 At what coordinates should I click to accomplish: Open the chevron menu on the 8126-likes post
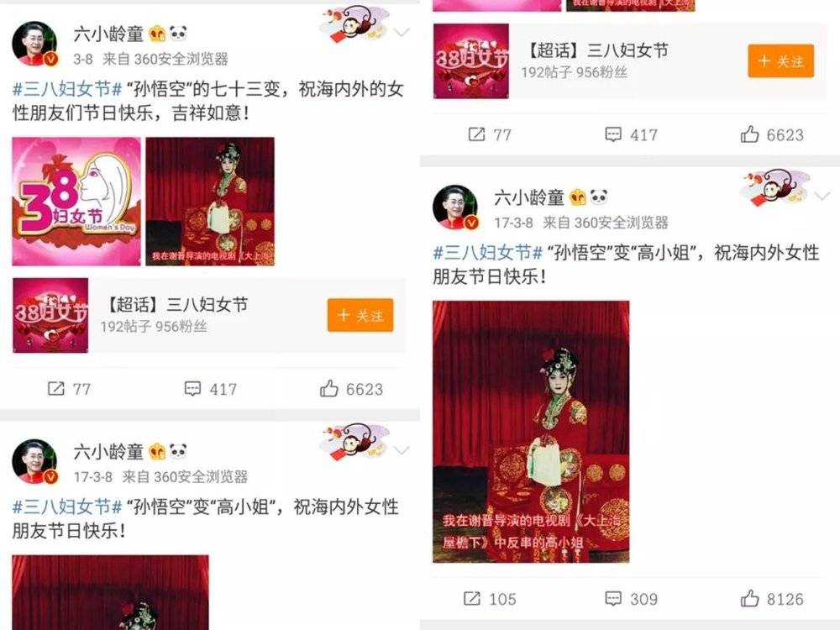[822, 196]
